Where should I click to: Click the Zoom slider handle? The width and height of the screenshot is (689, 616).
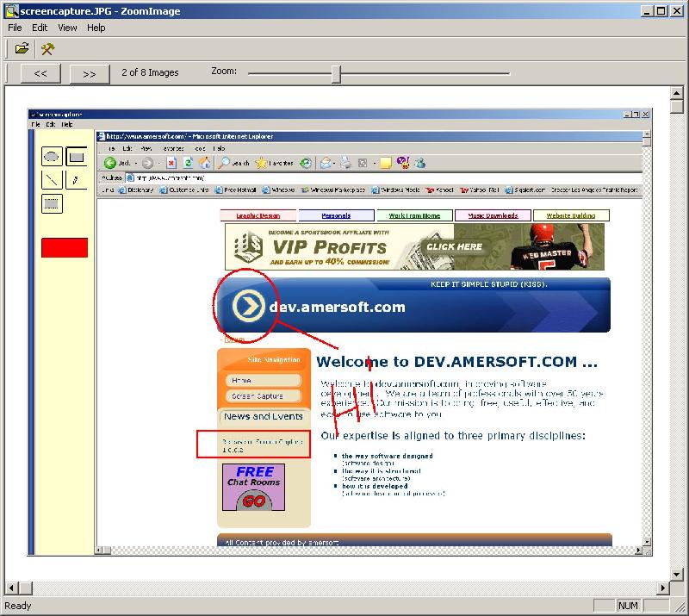336,73
